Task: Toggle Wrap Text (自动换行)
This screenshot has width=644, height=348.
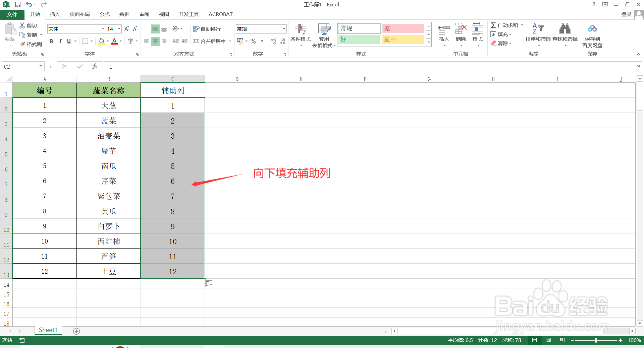Action: point(207,29)
